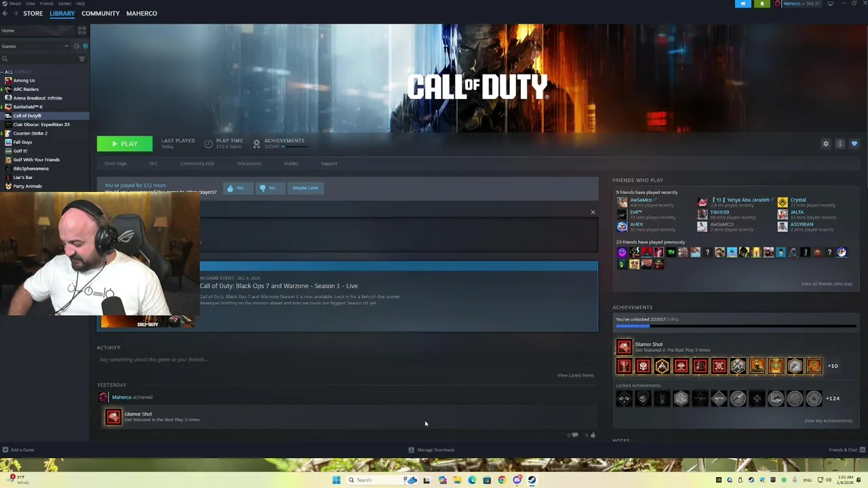
Task: Switch to collections grid view icon
Action: click(82, 30)
